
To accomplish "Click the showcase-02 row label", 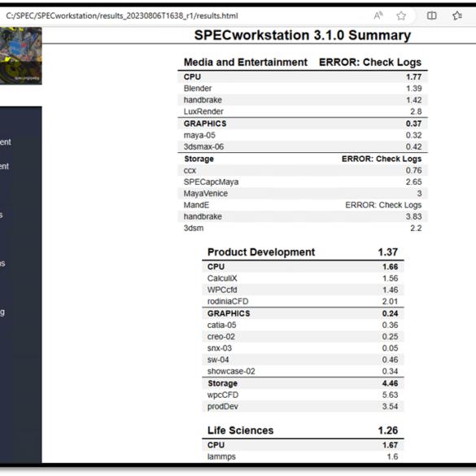I will pyautogui.click(x=231, y=371).
